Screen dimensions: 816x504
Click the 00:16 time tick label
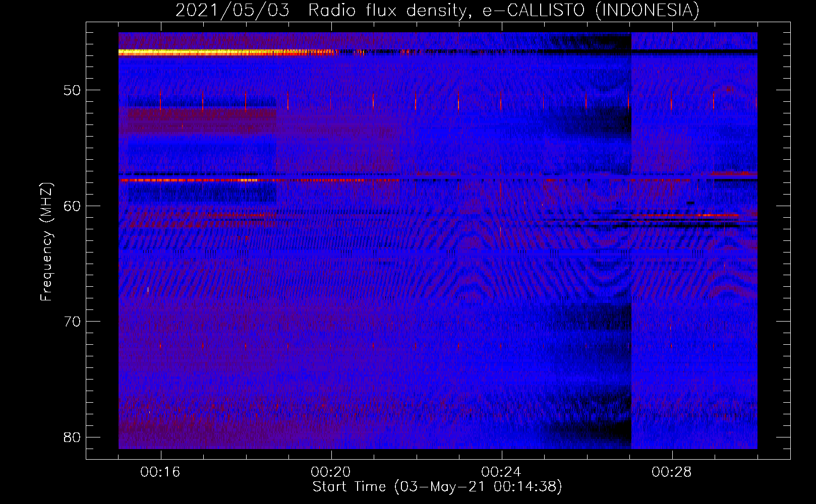[x=160, y=472]
